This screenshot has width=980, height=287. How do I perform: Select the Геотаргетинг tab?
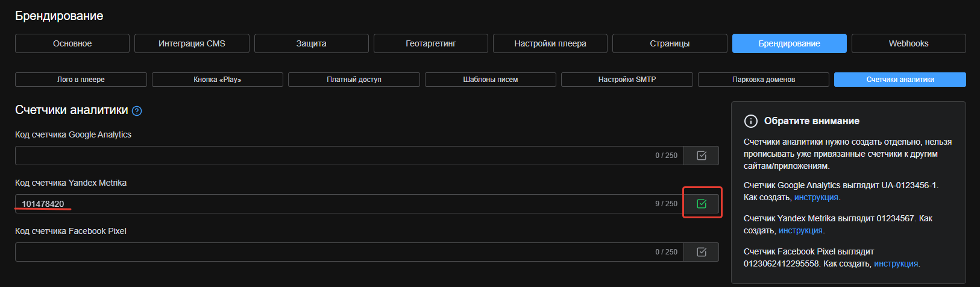[x=431, y=43]
